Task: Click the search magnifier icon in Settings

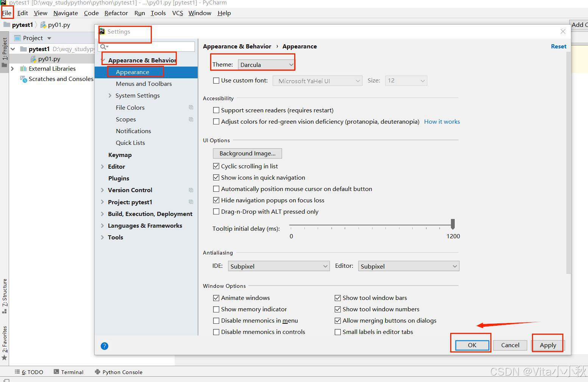Action: point(104,47)
